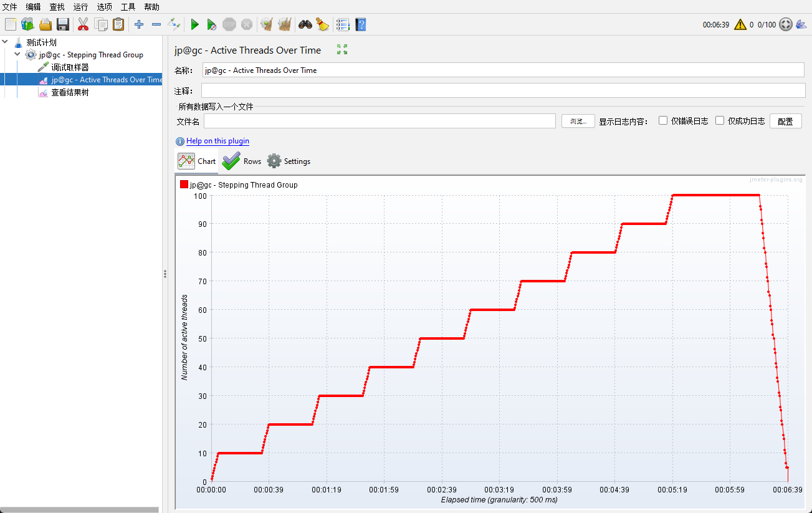The width and height of the screenshot is (812, 513).
Task: Click the tree panel horizontal scrollbar
Action: pos(79,510)
